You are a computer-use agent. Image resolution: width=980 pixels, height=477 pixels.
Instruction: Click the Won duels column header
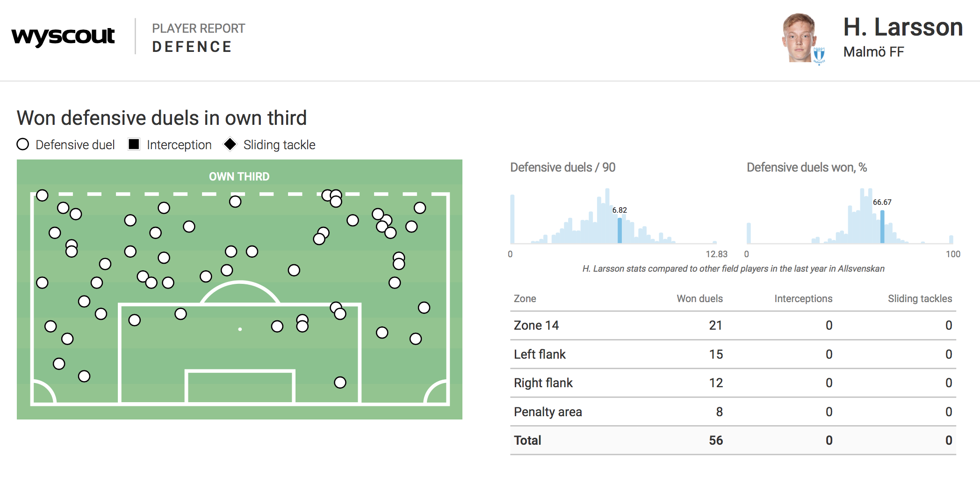coord(699,299)
